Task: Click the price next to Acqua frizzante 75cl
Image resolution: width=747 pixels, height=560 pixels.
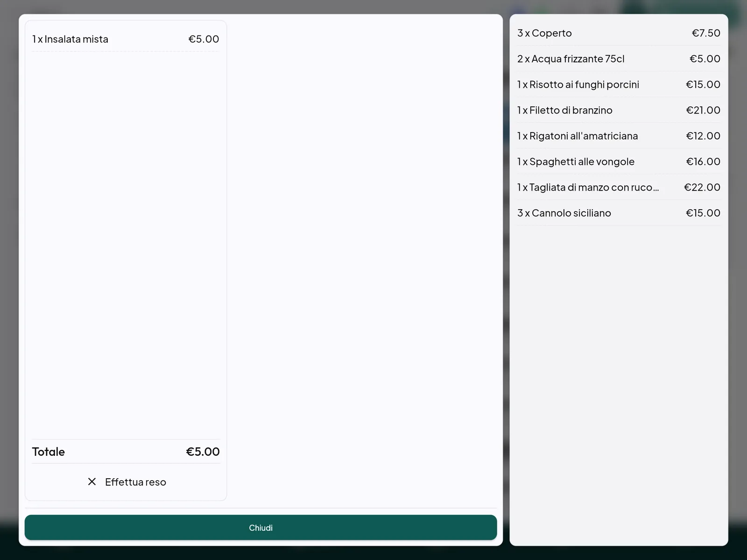Action: tap(705, 59)
